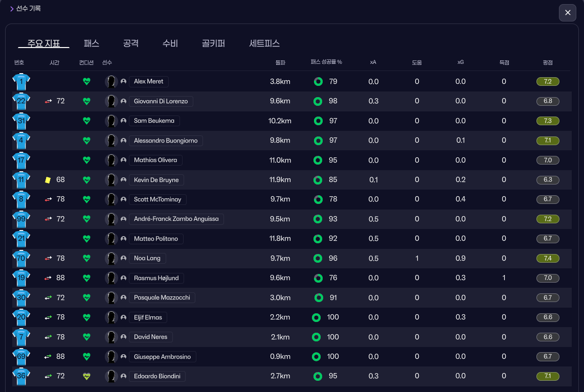Open Edoardo Biondini player name

(157, 376)
